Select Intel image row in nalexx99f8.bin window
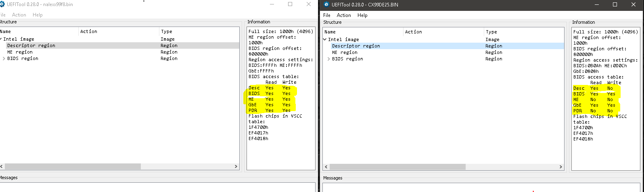The height and width of the screenshot is (192, 644). point(119,39)
